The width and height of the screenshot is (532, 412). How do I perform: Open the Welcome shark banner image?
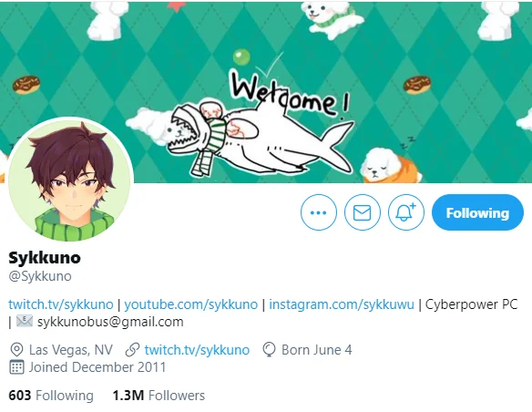[x=266, y=92]
